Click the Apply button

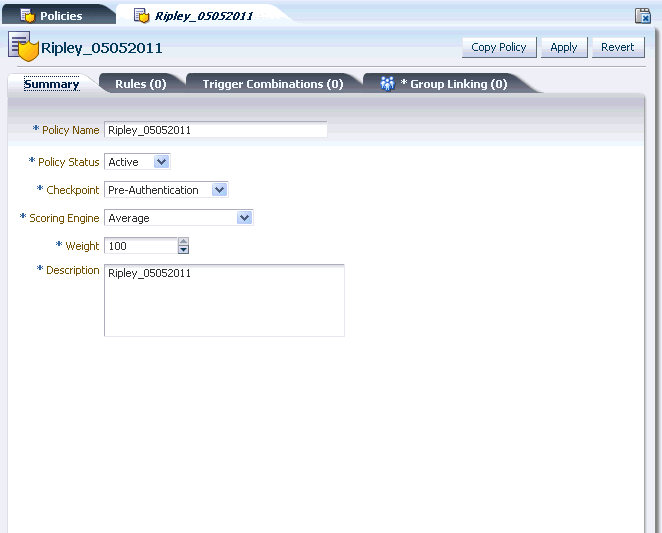[x=564, y=47]
